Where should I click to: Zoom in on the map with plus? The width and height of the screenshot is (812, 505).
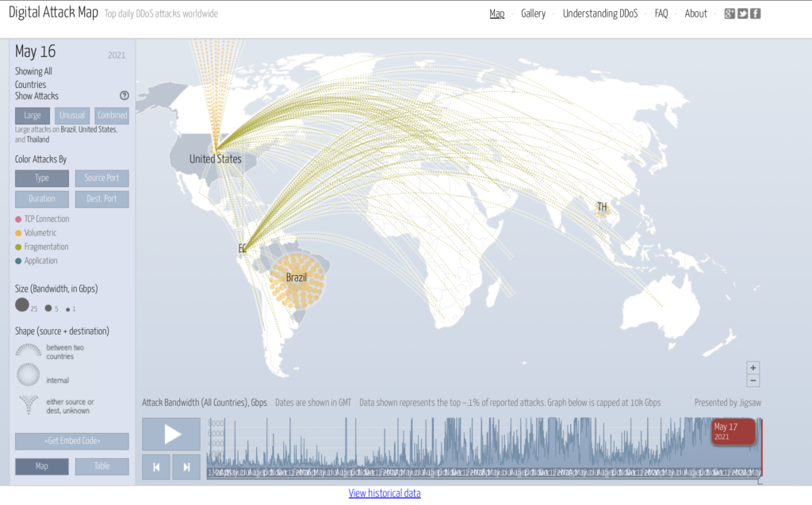(x=753, y=368)
